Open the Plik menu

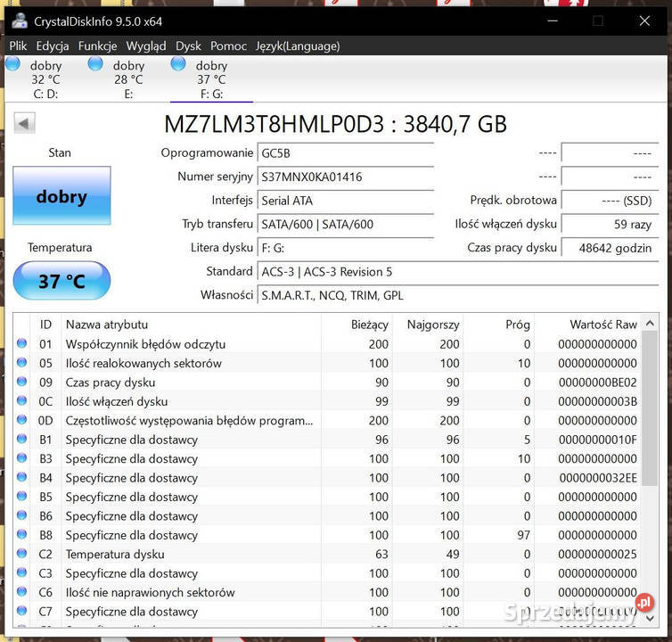[x=18, y=45]
